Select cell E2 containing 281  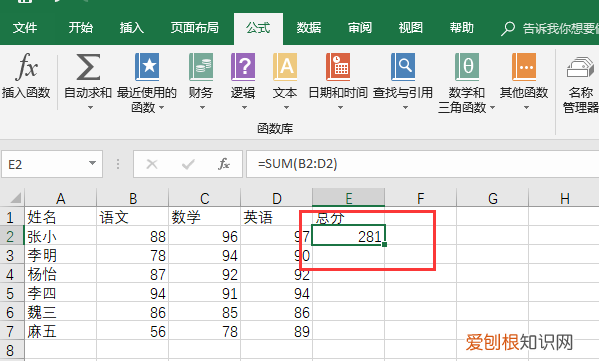coord(348,236)
